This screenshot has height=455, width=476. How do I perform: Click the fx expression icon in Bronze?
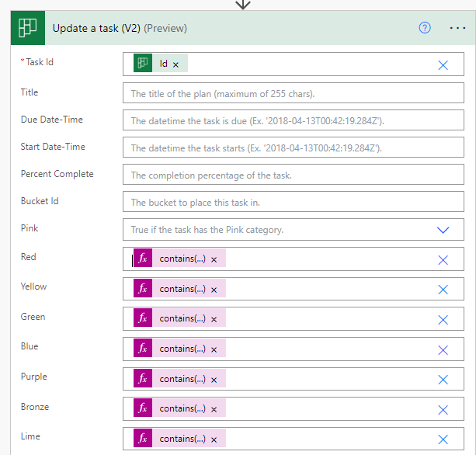[x=143, y=408]
